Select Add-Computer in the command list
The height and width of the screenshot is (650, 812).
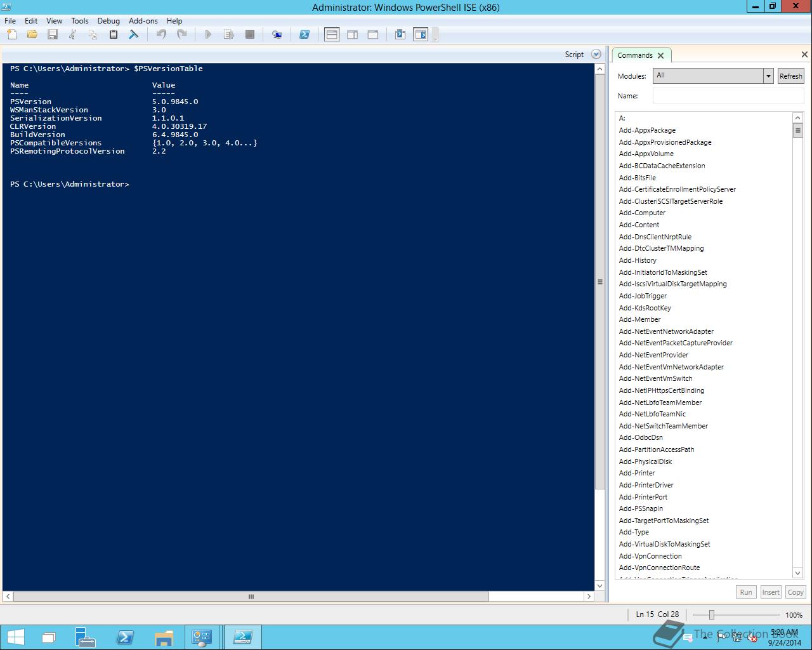coord(642,213)
